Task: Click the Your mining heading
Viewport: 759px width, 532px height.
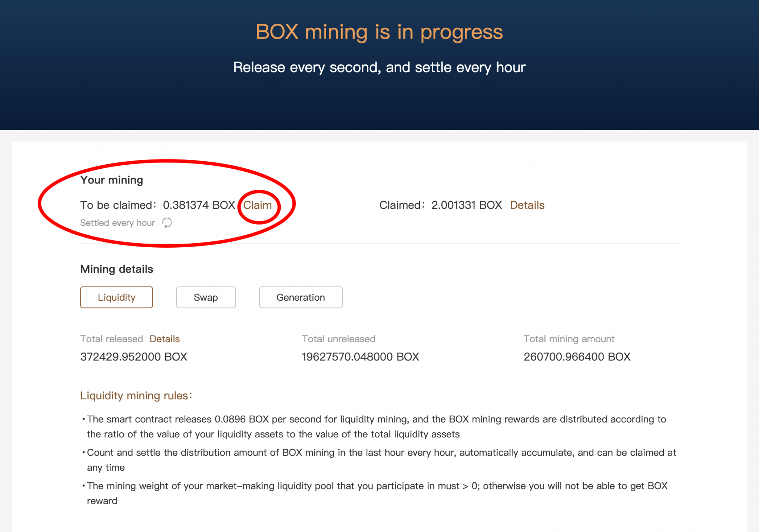Action: 112,180
